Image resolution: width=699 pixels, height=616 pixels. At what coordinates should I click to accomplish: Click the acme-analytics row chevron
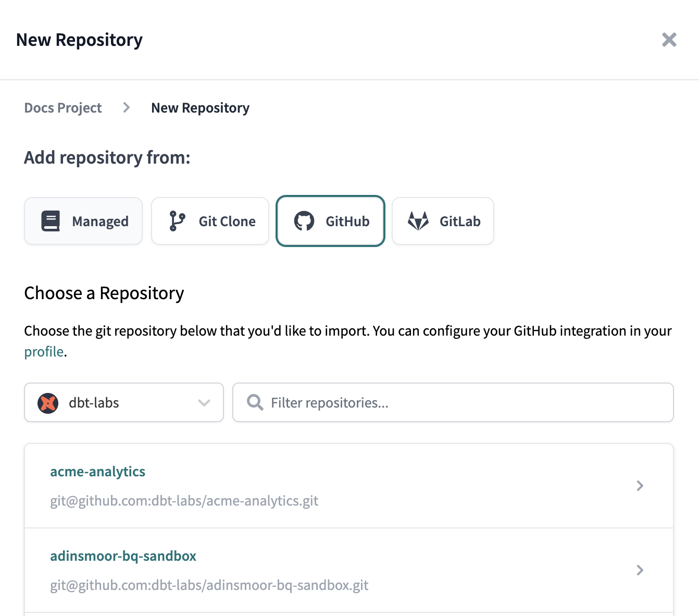tap(640, 486)
